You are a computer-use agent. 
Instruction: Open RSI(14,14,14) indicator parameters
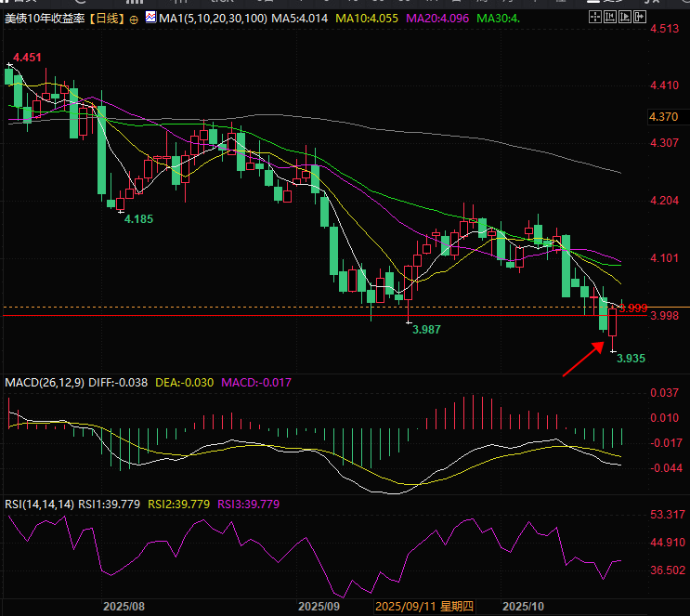(39, 504)
